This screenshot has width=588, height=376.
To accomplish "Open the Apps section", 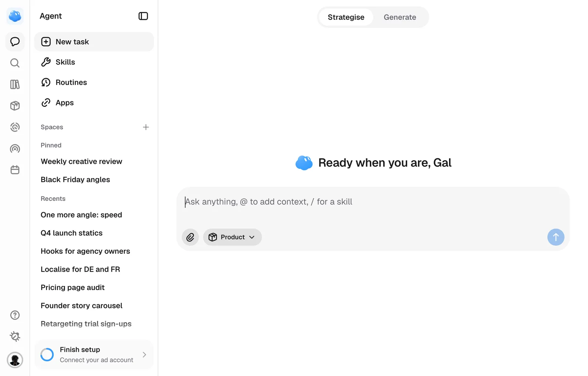I will point(94,103).
